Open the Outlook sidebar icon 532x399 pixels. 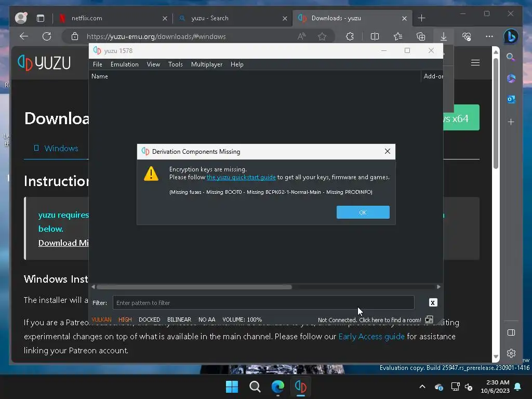pos(511,99)
